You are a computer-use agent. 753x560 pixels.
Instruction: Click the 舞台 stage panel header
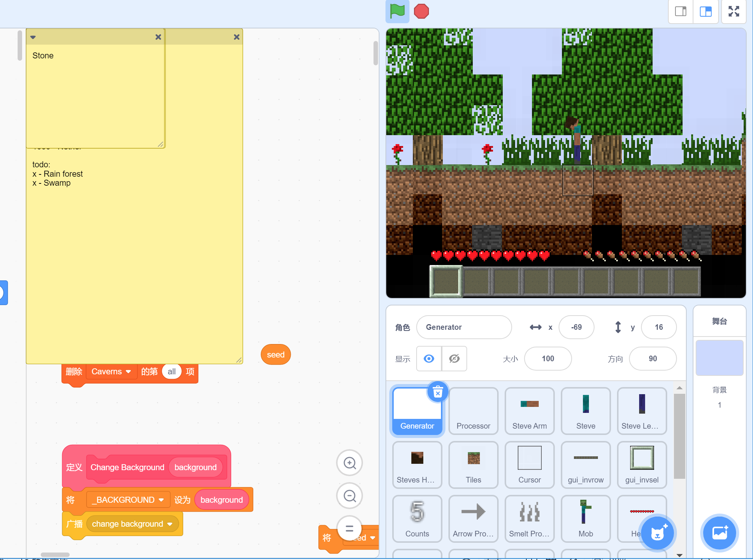tap(719, 321)
